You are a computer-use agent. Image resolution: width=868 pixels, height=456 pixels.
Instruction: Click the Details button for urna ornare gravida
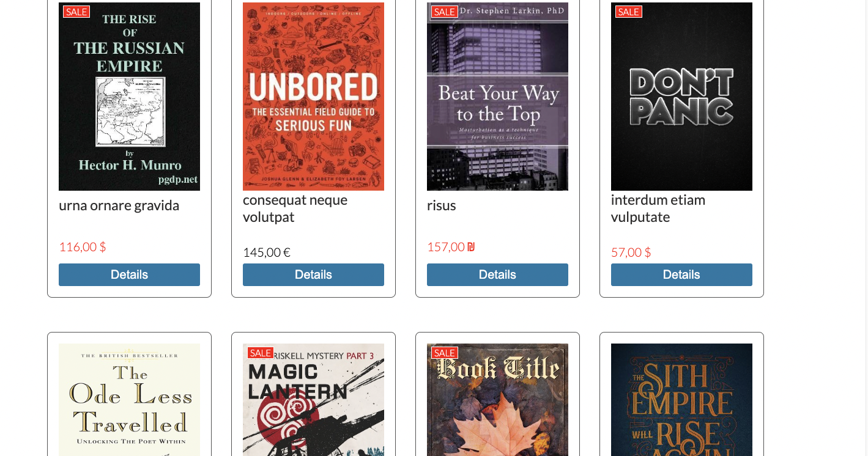(129, 274)
